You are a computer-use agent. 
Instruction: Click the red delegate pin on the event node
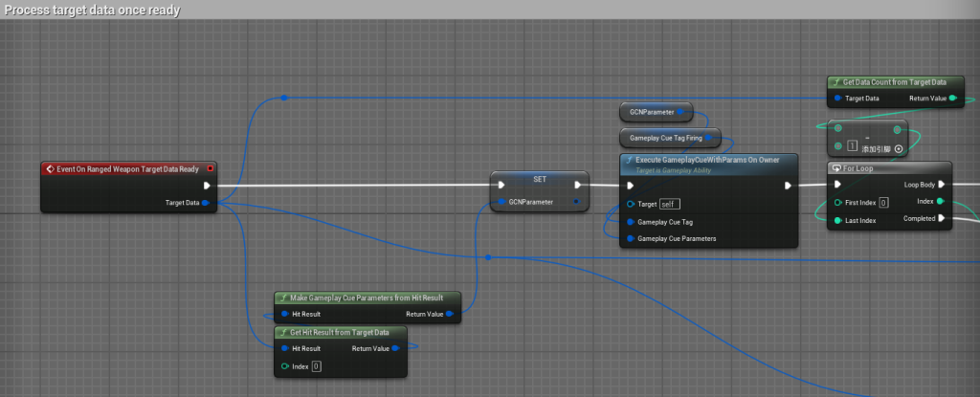pos(210,169)
